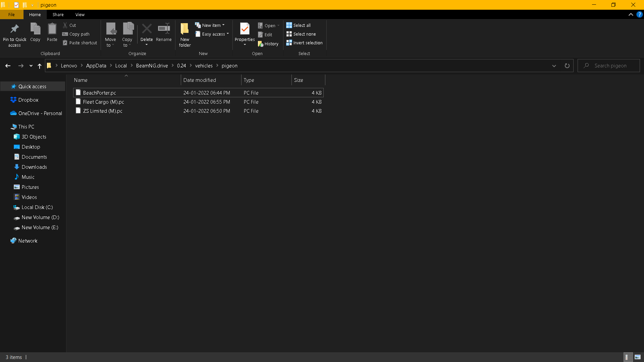
Task: Click the Copy icon in Clipboard group
Action: 35,32
